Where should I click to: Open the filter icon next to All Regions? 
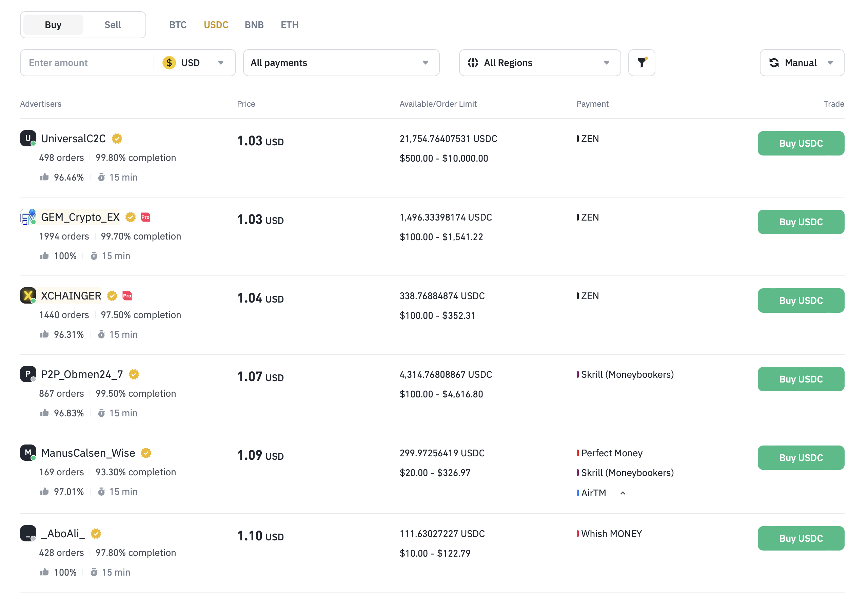641,62
